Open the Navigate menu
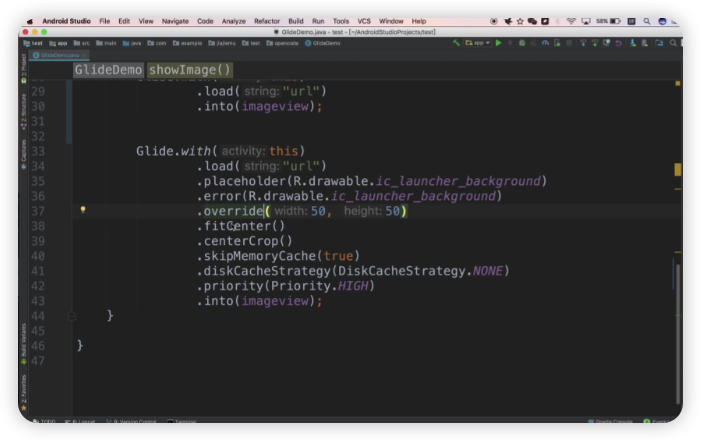701x441 pixels. 175,21
